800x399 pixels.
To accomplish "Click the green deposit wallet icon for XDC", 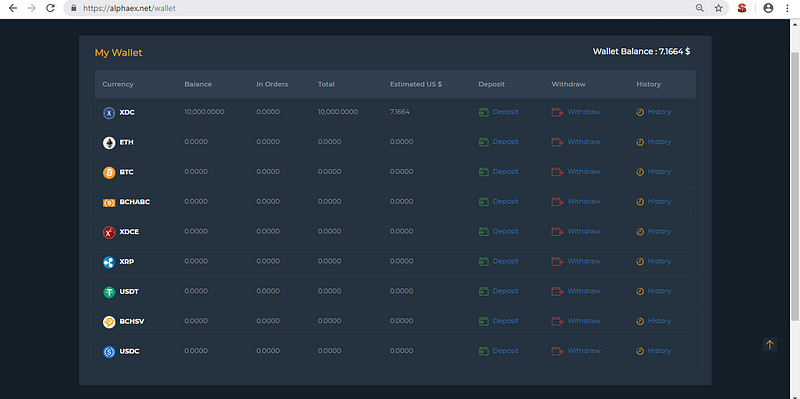I will 484,112.
